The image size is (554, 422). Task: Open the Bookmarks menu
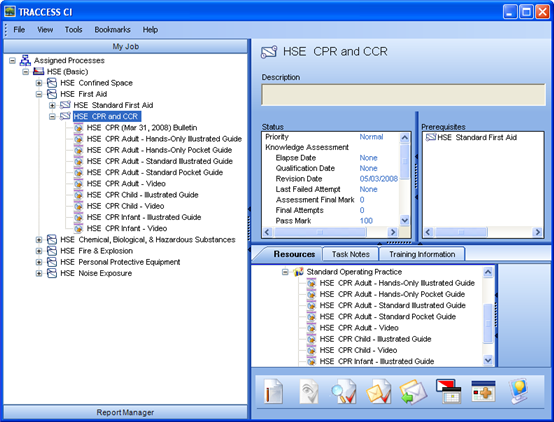tap(112, 30)
